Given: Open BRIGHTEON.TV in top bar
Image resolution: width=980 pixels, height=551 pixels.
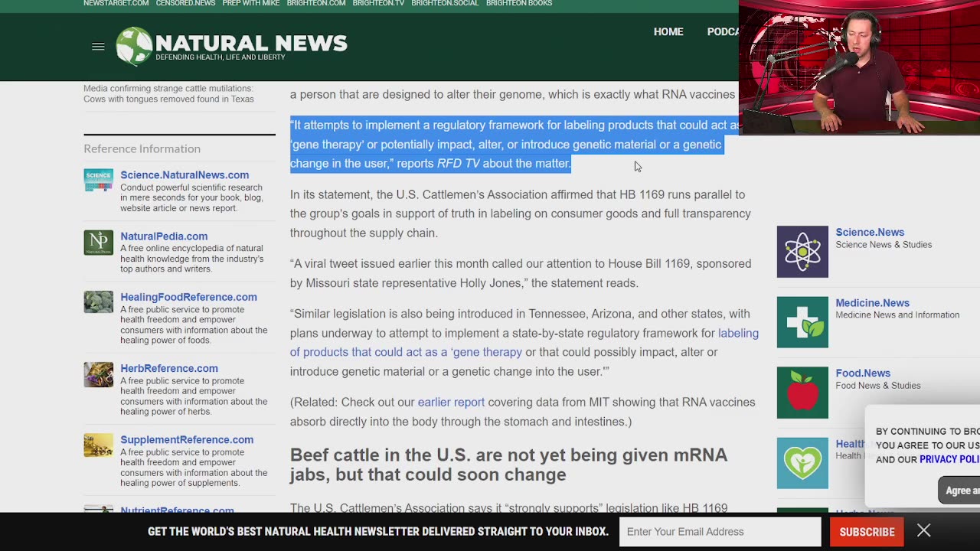Looking at the screenshot, I should click(378, 3).
